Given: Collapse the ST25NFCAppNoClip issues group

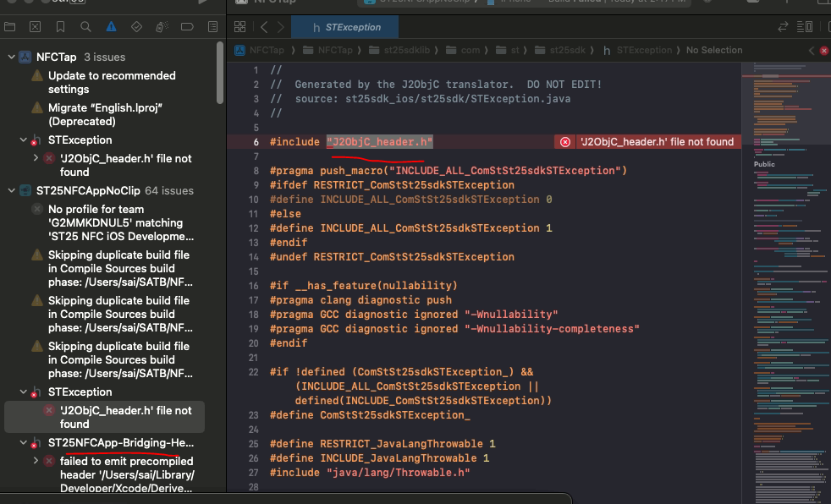Looking at the screenshot, I should (x=11, y=191).
